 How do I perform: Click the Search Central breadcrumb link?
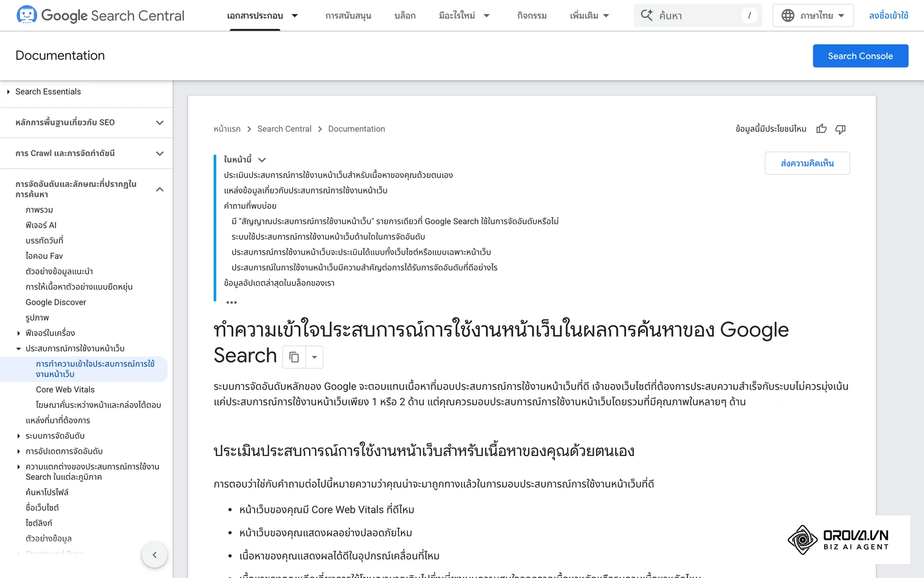284,129
